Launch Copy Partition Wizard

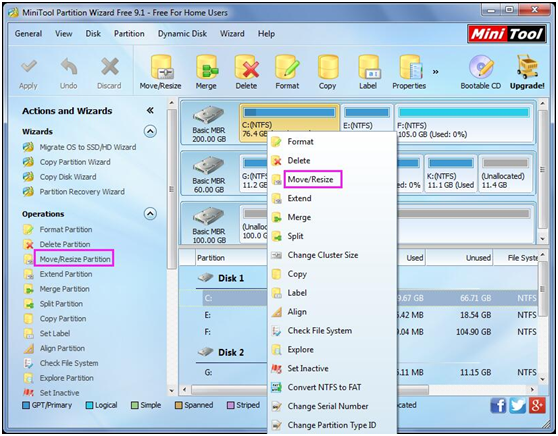pyautogui.click(x=75, y=162)
